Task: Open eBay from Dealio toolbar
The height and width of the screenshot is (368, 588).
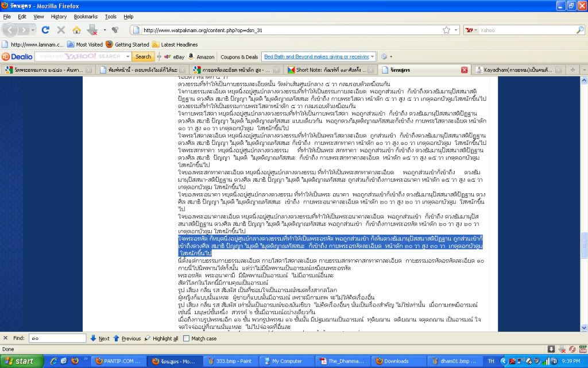Action: coord(175,57)
